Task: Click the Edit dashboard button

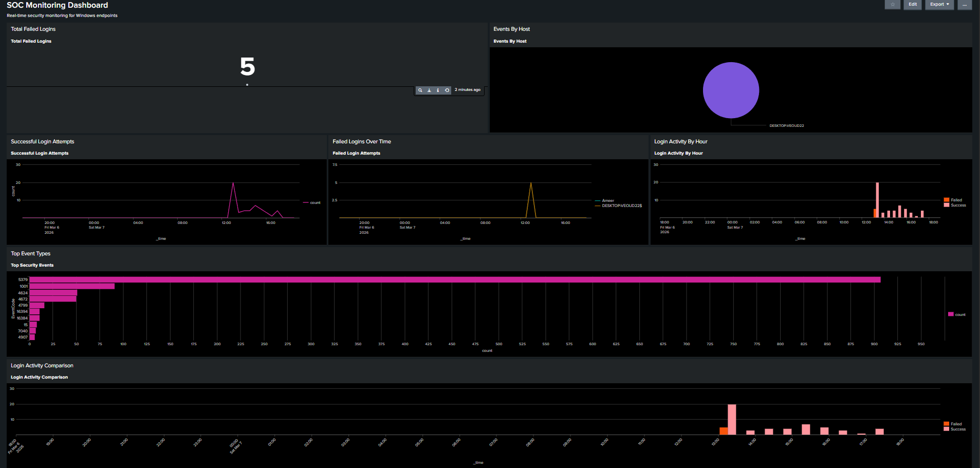Action: (912, 5)
